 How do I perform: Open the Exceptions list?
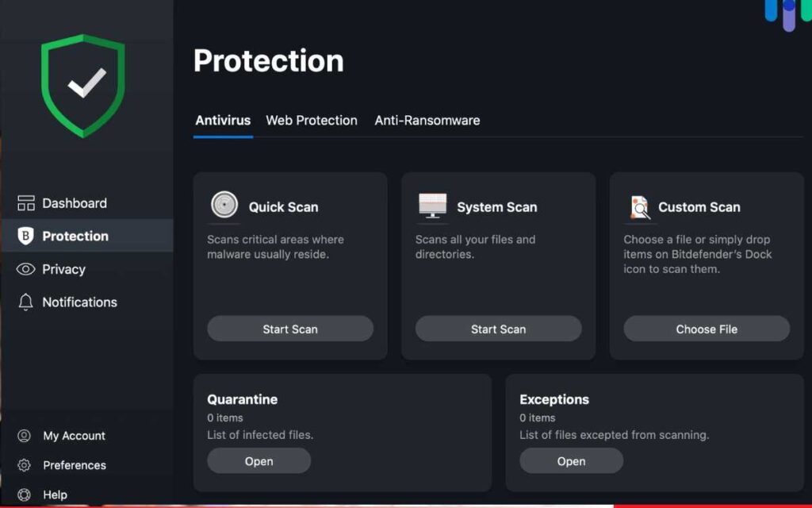coord(571,461)
